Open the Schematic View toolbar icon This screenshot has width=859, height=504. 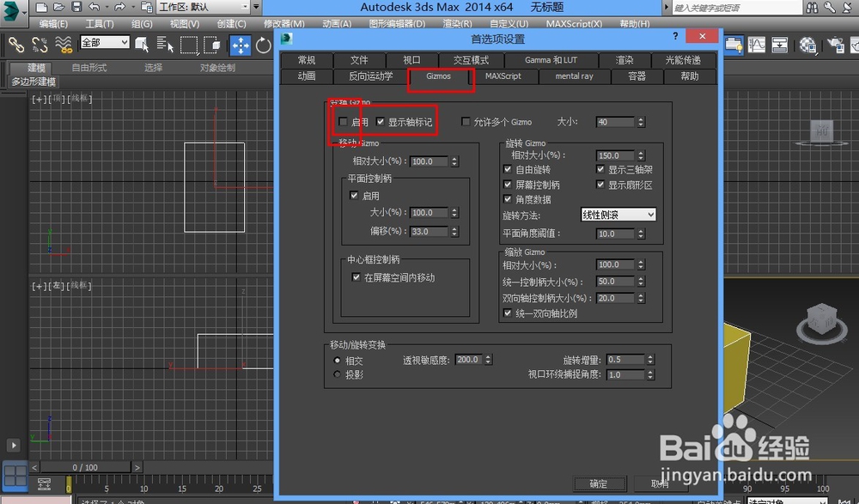(780, 45)
